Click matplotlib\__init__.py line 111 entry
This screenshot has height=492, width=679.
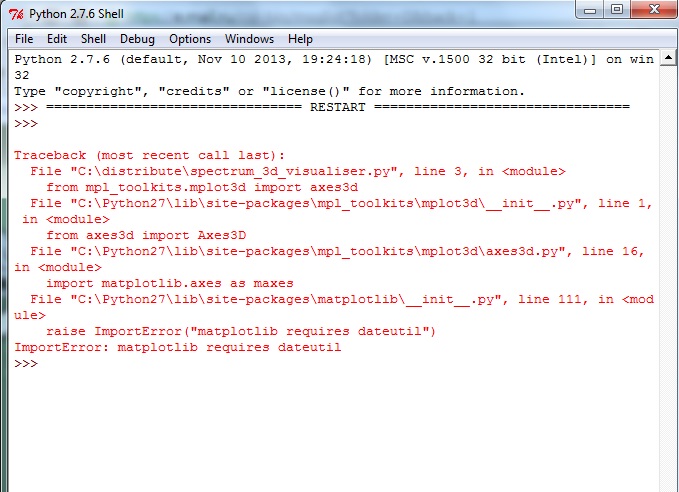click(334, 307)
